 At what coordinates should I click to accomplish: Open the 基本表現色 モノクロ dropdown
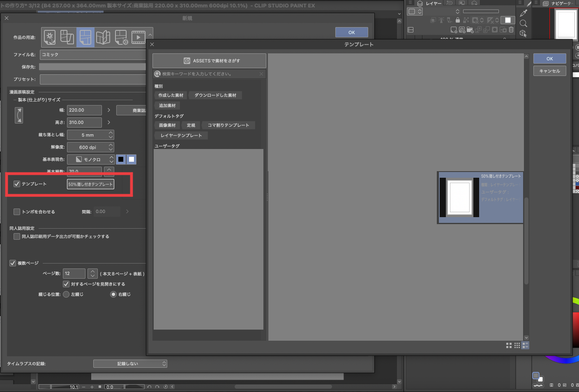click(90, 160)
